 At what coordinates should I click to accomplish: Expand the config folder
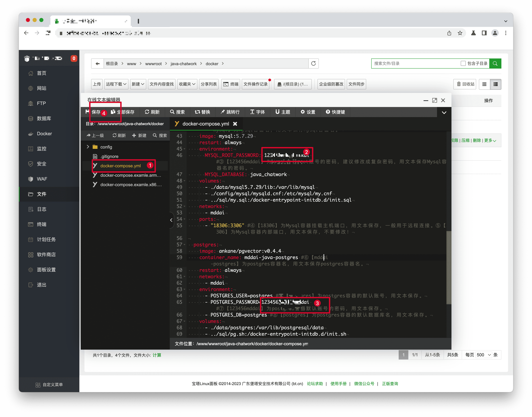(x=88, y=147)
